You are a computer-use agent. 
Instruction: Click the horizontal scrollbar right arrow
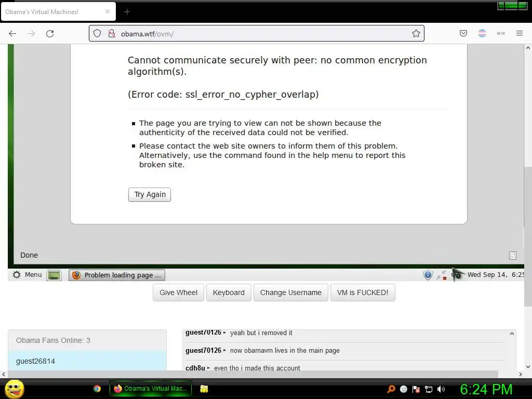tap(521, 374)
